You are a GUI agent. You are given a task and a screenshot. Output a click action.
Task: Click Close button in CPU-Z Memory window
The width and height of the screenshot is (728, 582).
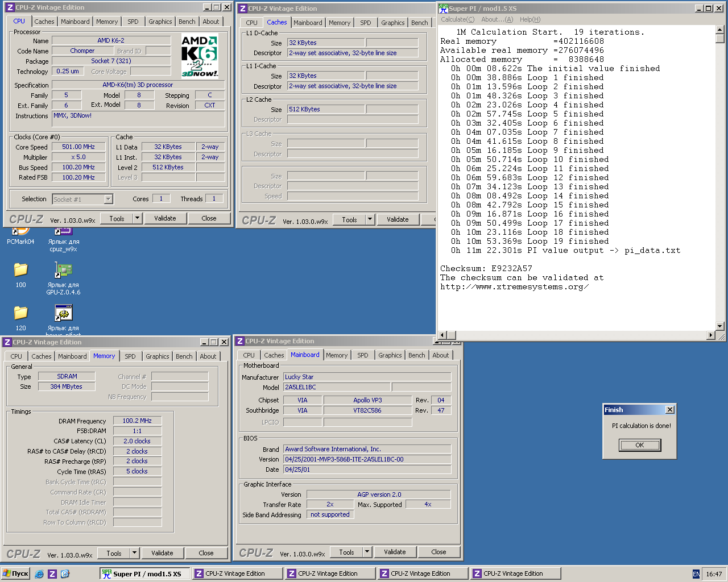(206, 553)
